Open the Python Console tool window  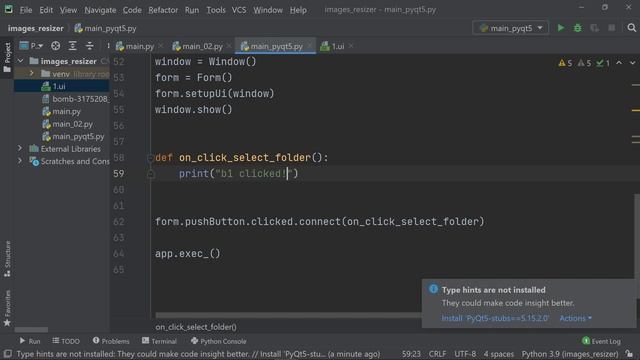click(x=218, y=341)
